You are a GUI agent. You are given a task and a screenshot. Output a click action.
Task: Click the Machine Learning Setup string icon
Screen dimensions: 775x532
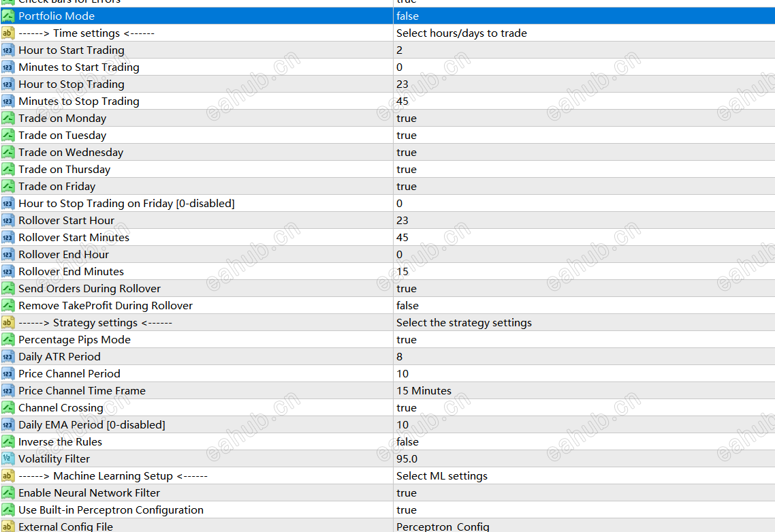point(8,476)
